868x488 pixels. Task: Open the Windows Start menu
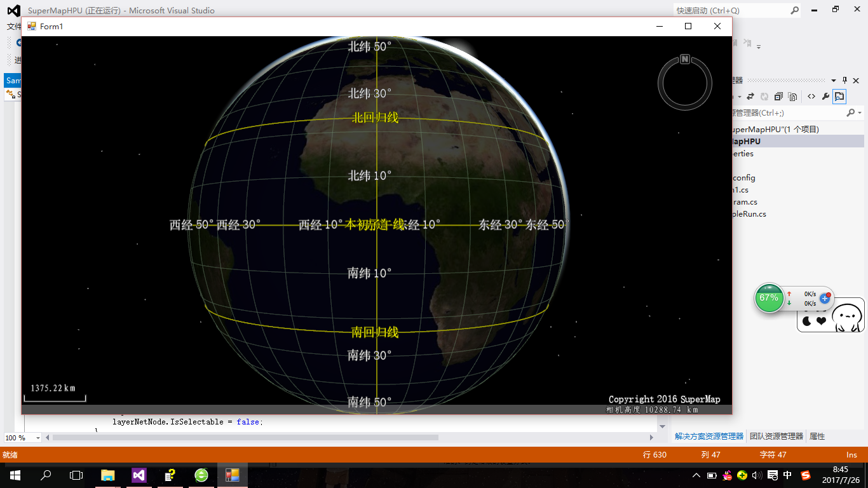pyautogui.click(x=15, y=475)
